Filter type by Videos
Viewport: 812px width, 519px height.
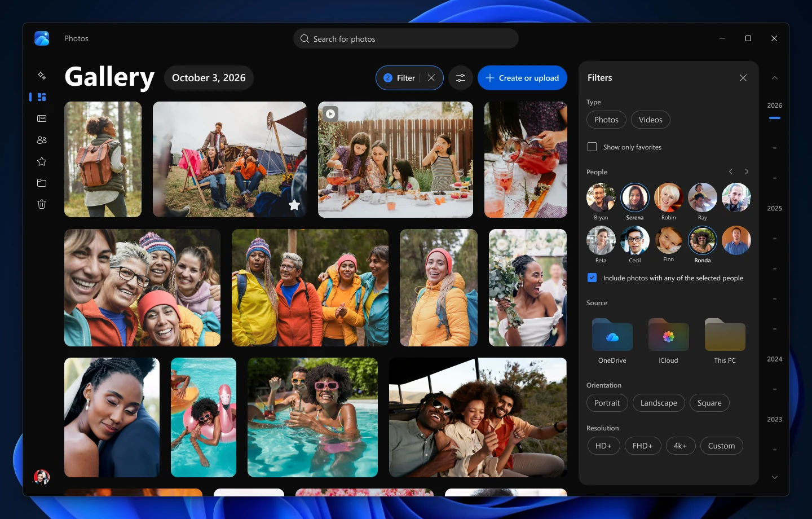click(651, 120)
